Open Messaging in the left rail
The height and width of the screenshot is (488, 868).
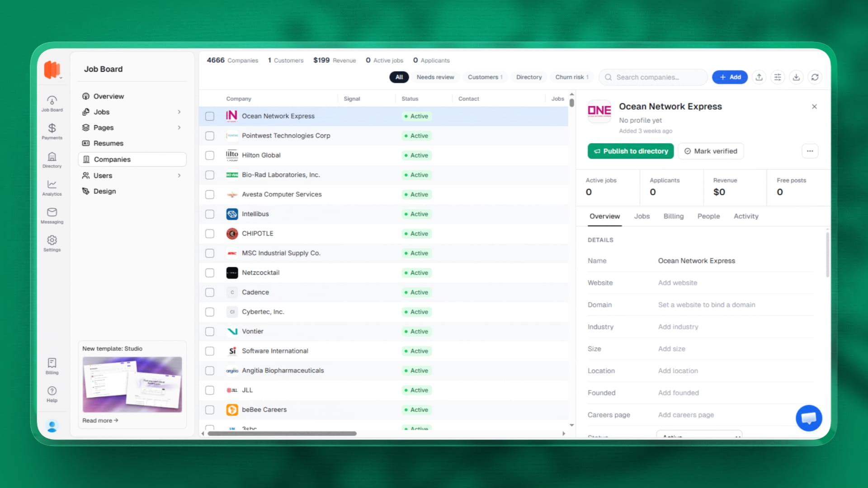pos(52,216)
